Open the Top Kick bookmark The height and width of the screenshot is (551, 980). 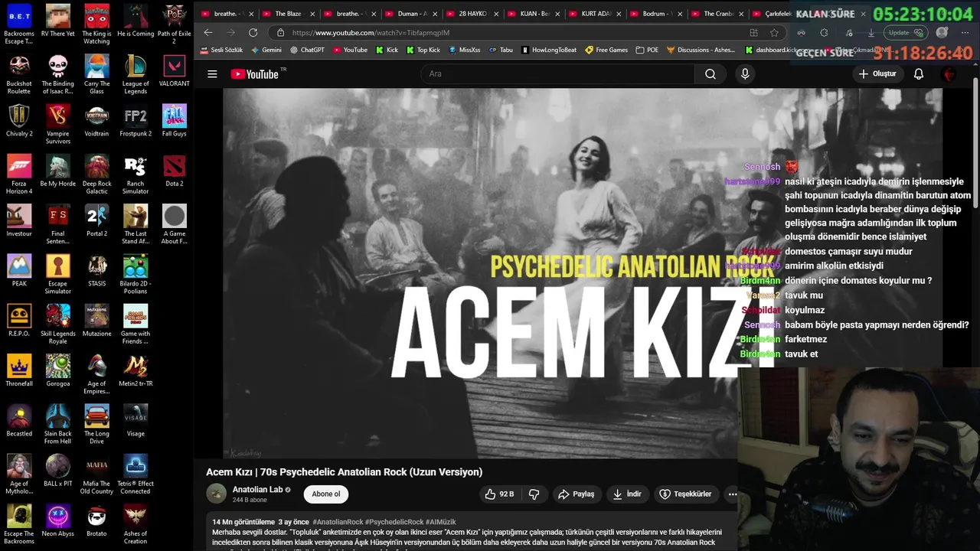[x=423, y=50]
